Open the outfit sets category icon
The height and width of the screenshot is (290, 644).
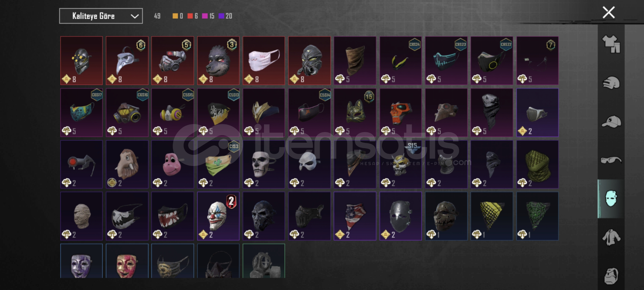coord(611,44)
